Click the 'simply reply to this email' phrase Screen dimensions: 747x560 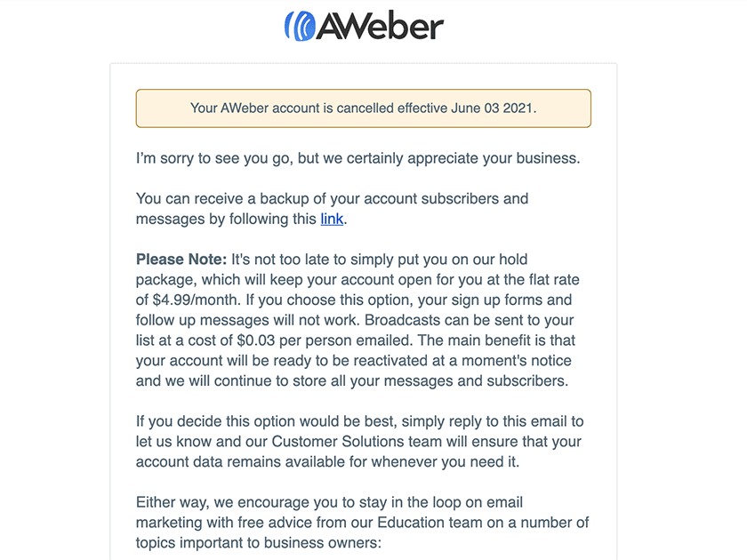(x=485, y=421)
